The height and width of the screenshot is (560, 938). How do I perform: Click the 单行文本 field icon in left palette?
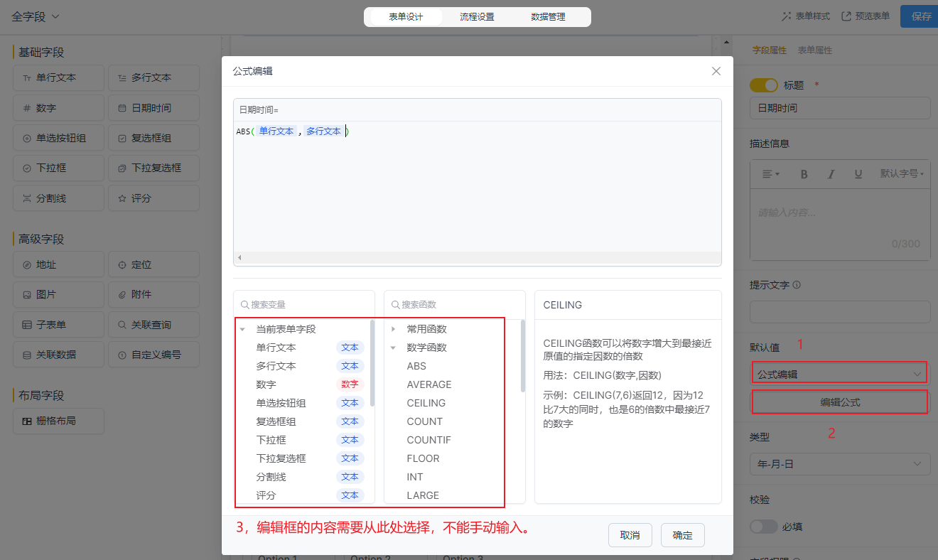tap(27, 78)
